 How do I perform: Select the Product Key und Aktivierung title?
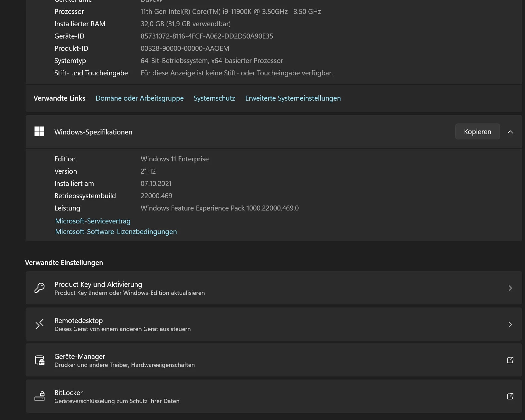[98, 285]
